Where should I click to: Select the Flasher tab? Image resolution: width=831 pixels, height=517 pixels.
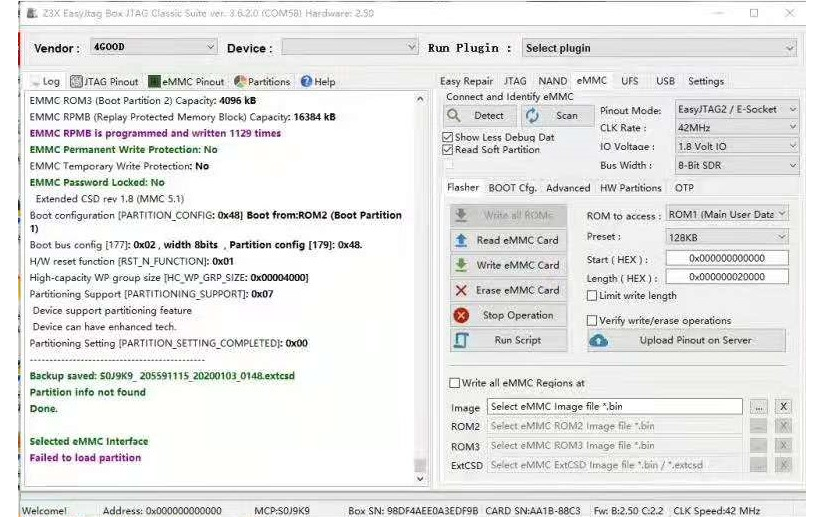pyautogui.click(x=463, y=188)
